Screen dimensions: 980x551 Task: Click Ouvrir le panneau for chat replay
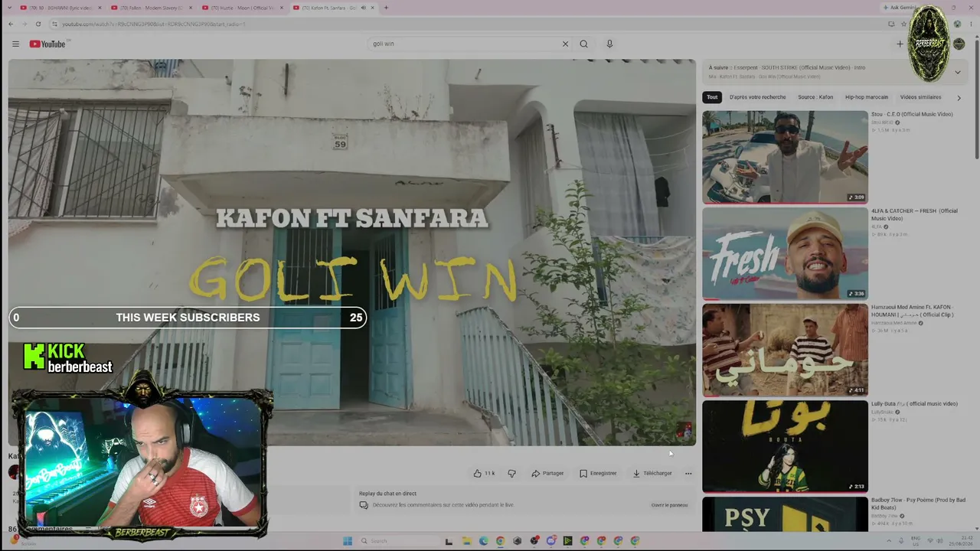tap(669, 505)
